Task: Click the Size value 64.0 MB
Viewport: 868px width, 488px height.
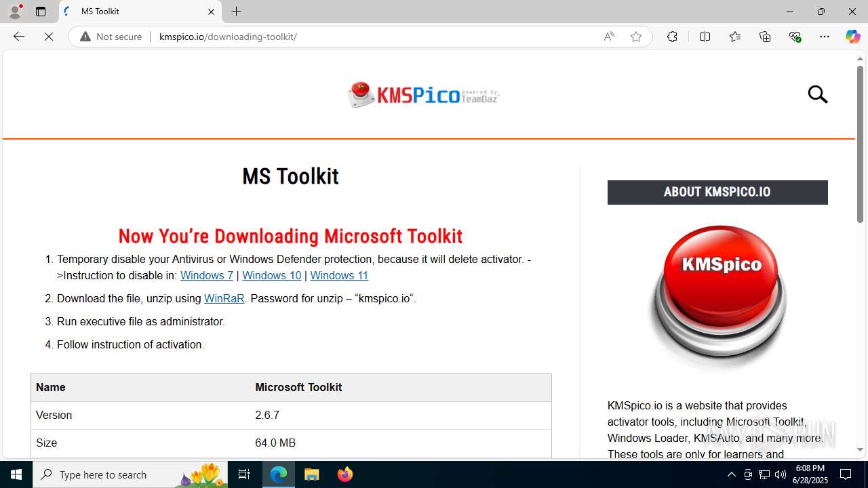Action: point(275,443)
